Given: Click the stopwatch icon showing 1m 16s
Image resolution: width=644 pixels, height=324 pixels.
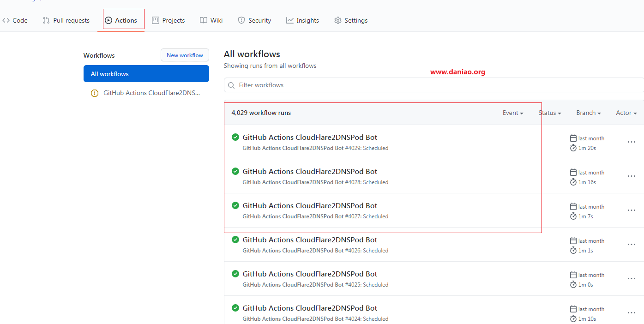Looking at the screenshot, I should pos(573,182).
